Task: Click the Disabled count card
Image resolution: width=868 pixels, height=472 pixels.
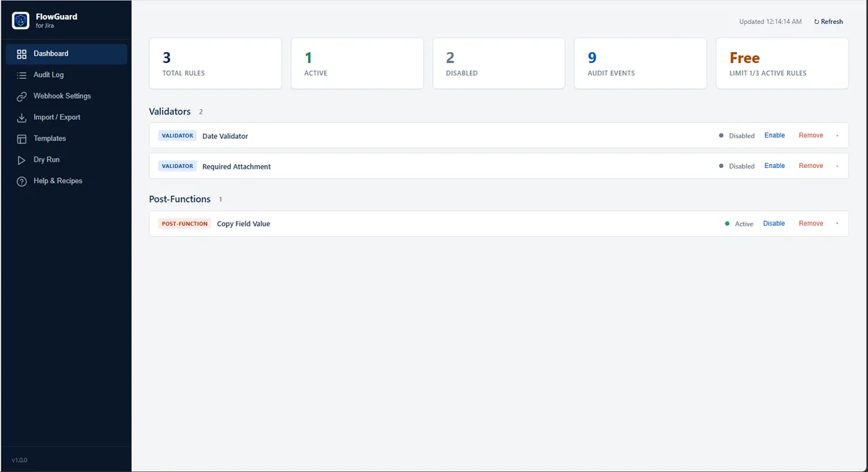Action: point(499,64)
